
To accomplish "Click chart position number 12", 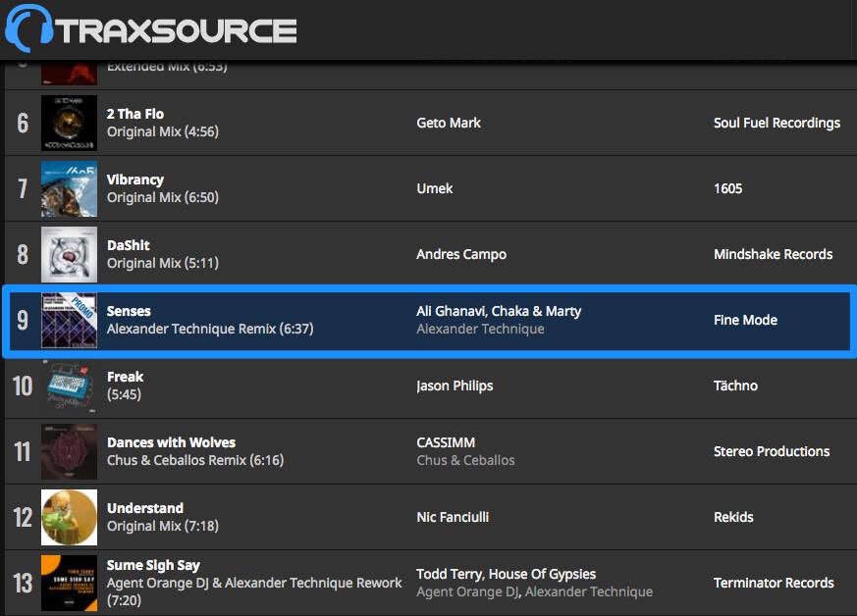I will (23, 517).
